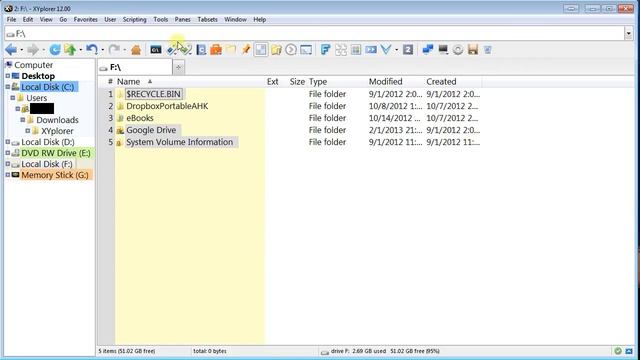Sort by the Name column header

pyautogui.click(x=128, y=82)
